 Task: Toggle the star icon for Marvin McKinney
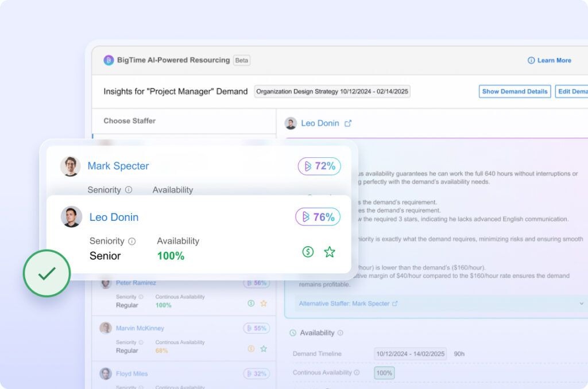[264, 349]
